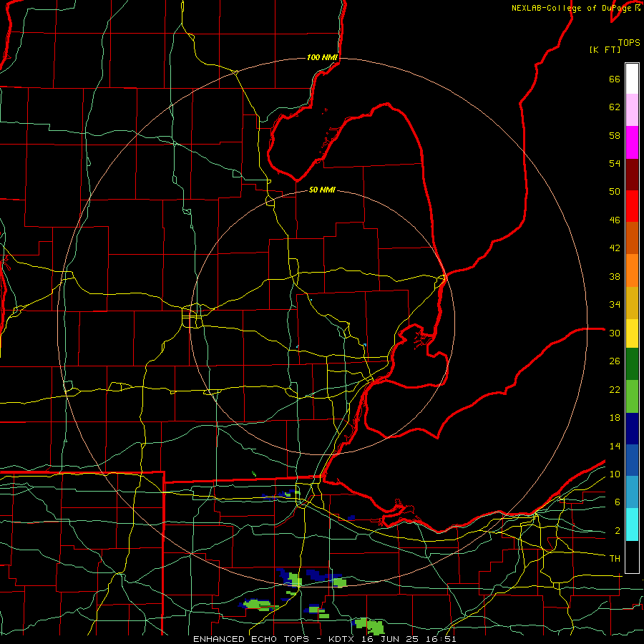Click the legend value 34

coord(615,305)
